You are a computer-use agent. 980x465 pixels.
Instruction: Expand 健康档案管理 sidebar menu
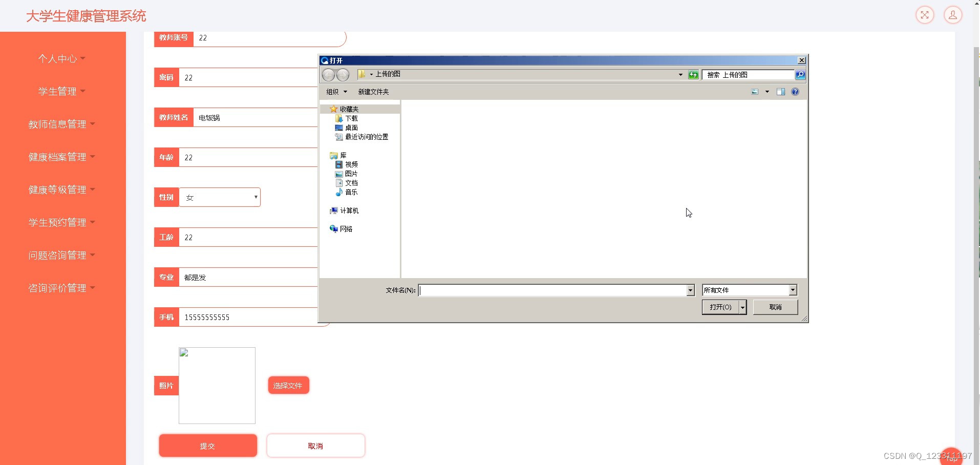click(x=62, y=157)
